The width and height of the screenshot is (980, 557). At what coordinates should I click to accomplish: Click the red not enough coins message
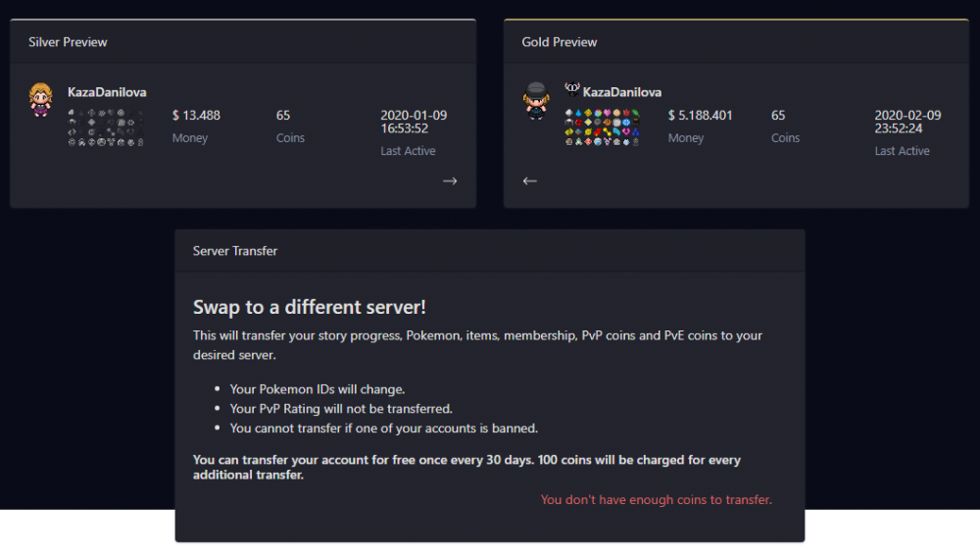(656, 500)
